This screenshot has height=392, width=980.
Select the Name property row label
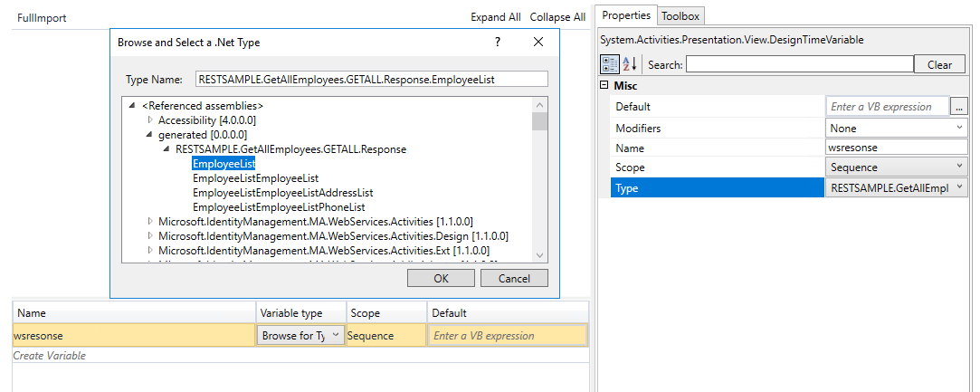point(718,148)
